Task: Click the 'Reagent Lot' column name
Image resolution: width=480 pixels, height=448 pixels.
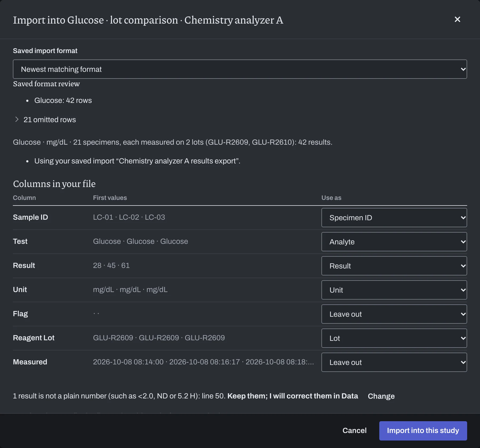Action: coord(33,338)
